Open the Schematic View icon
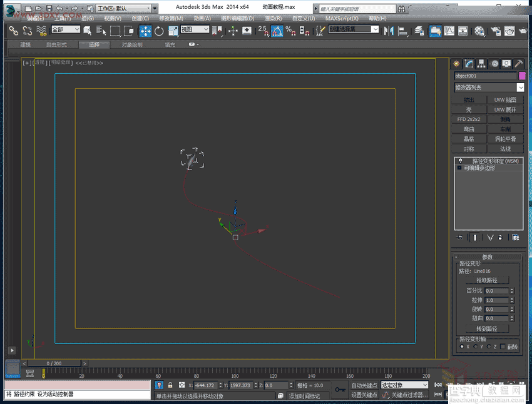 tap(463, 31)
